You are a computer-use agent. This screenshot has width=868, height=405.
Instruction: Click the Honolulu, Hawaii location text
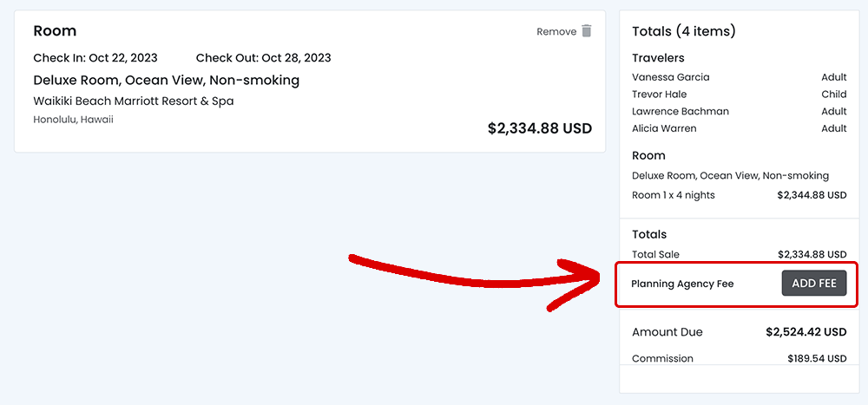tap(73, 120)
